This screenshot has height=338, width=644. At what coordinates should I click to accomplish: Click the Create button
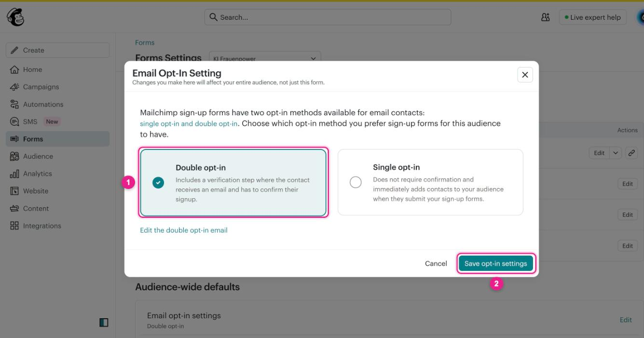click(x=57, y=50)
